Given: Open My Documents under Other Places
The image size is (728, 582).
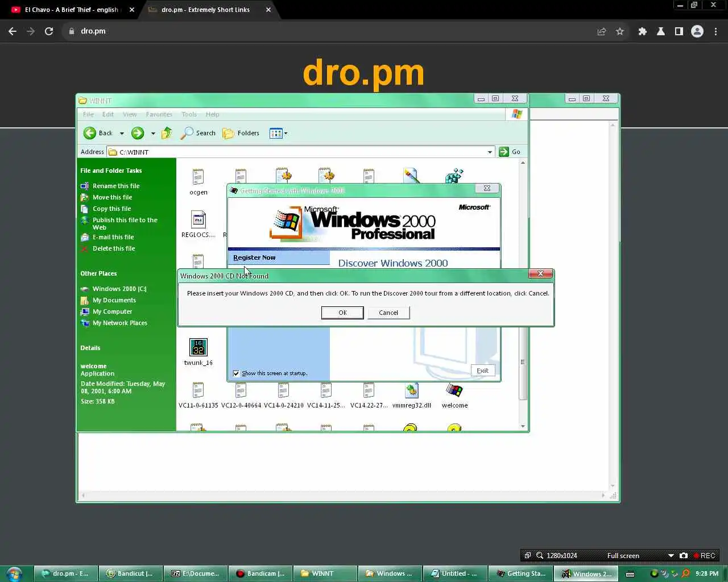Looking at the screenshot, I should [x=114, y=300].
